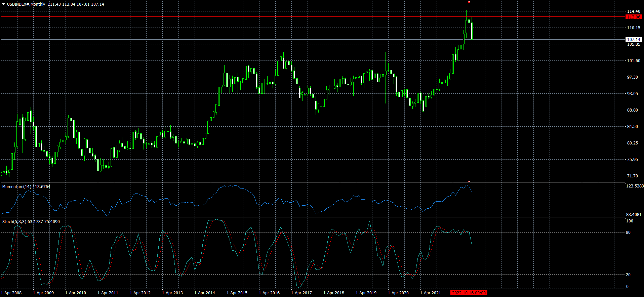Click the Momentum scale minimum 83.4081

click(x=634, y=215)
